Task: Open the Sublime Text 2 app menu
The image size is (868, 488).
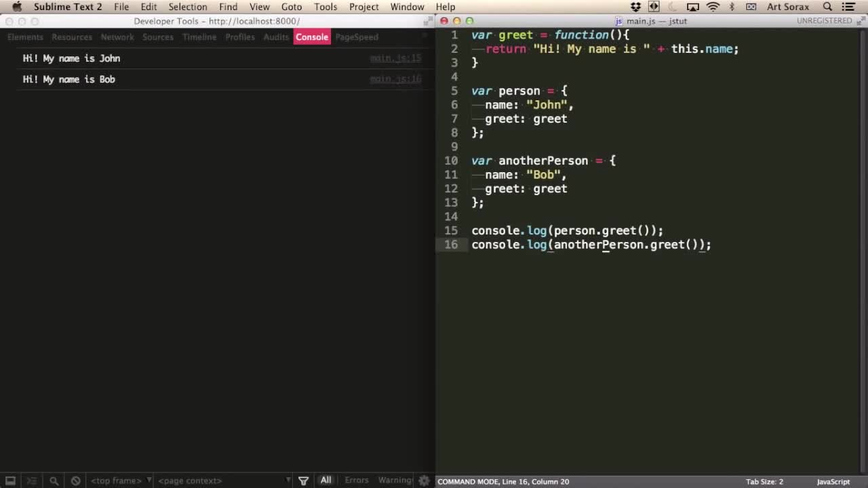Action: point(68,7)
